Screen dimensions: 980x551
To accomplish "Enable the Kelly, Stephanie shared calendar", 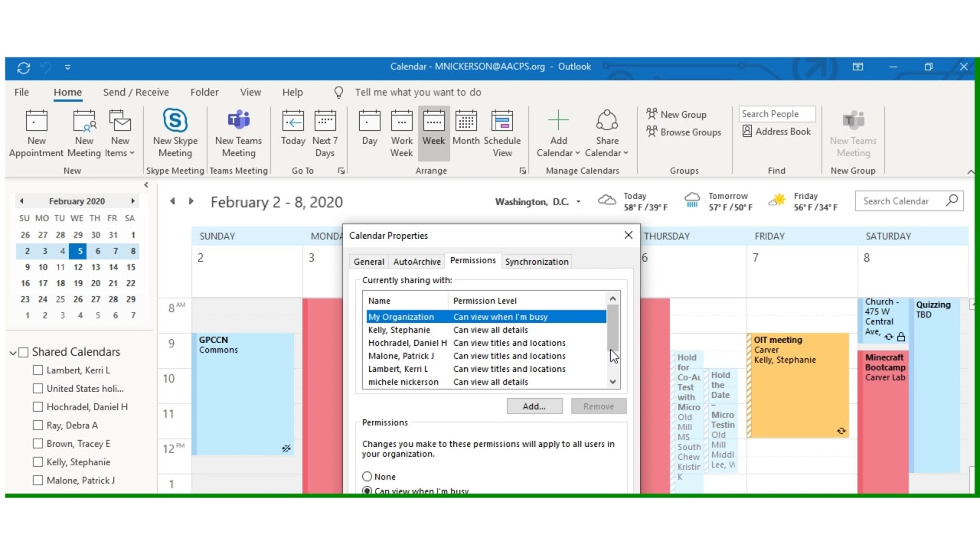I will click(37, 461).
